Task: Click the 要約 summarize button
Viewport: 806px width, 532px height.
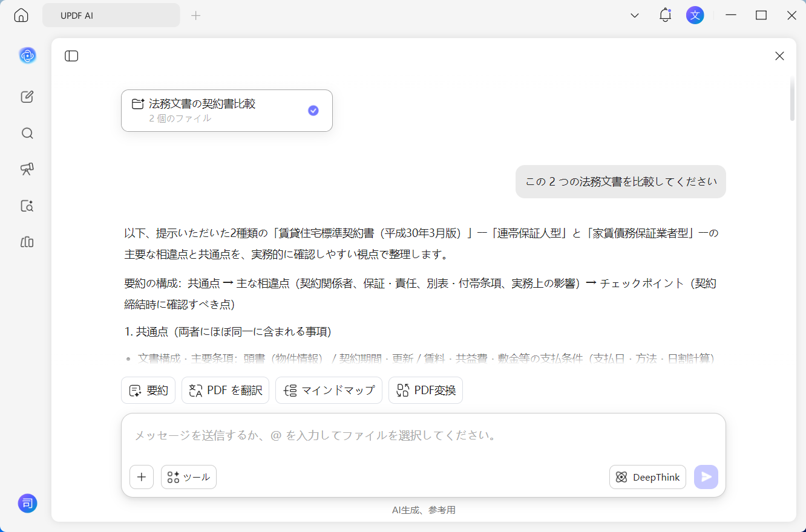Action: [148, 391]
